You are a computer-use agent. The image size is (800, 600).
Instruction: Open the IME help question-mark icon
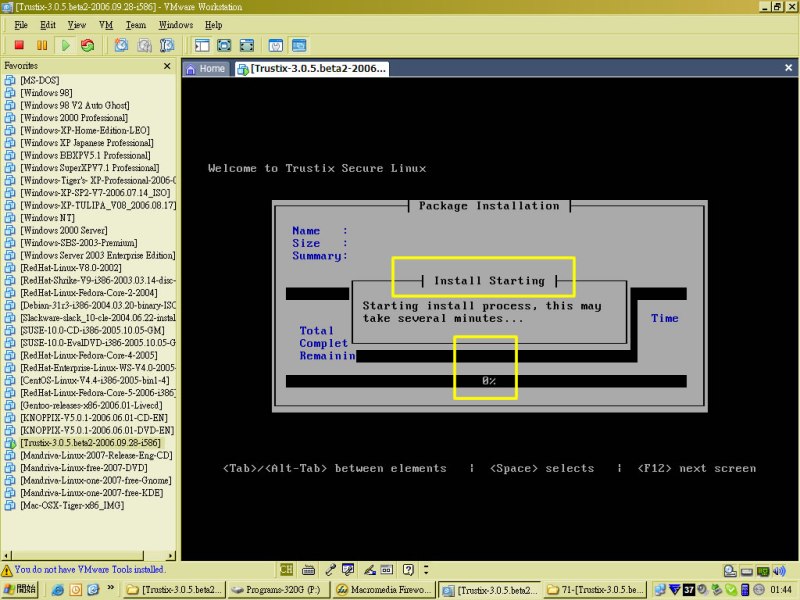408,569
